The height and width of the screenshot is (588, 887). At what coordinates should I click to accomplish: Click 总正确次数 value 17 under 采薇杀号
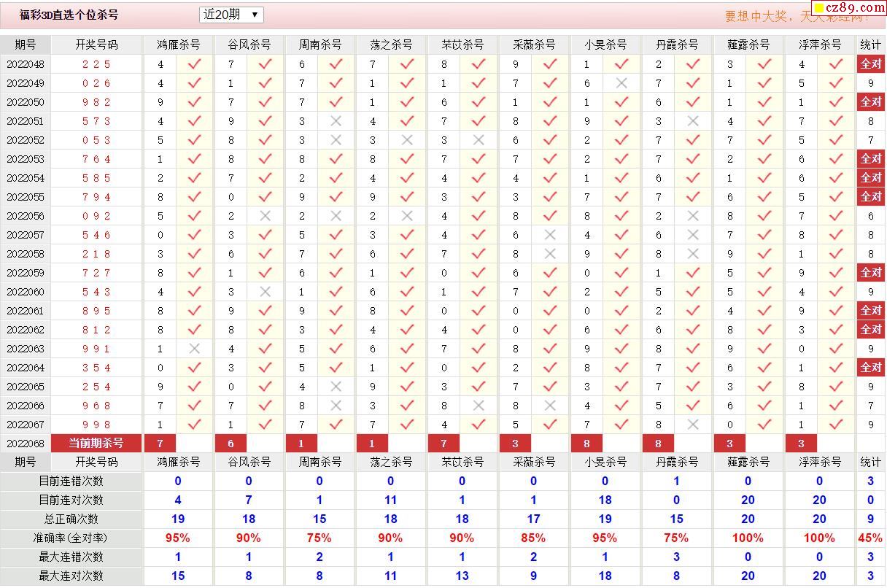[533, 519]
